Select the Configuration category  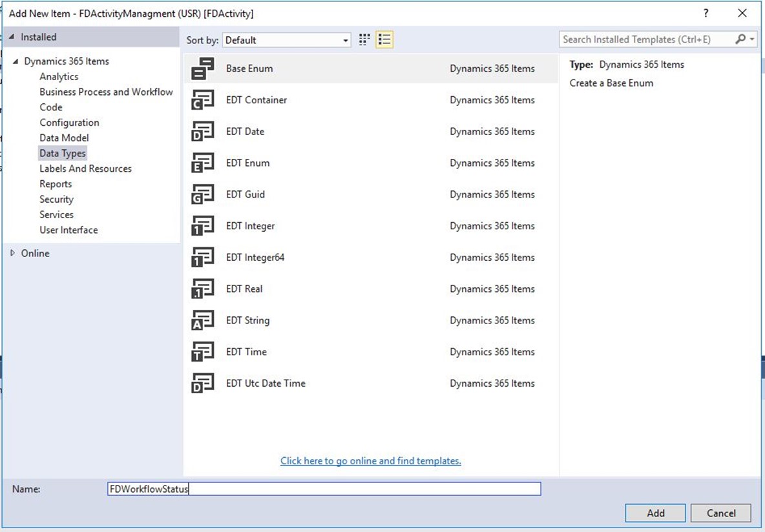tap(69, 123)
